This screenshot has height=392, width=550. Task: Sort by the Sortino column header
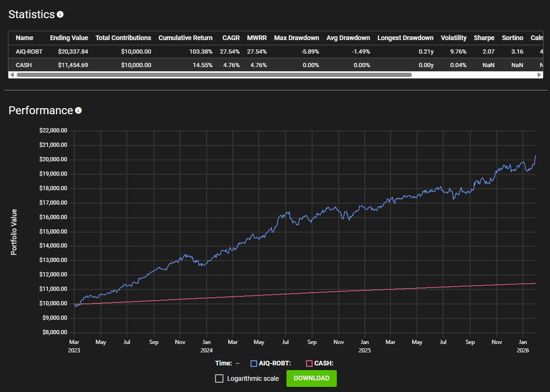[x=513, y=38]
